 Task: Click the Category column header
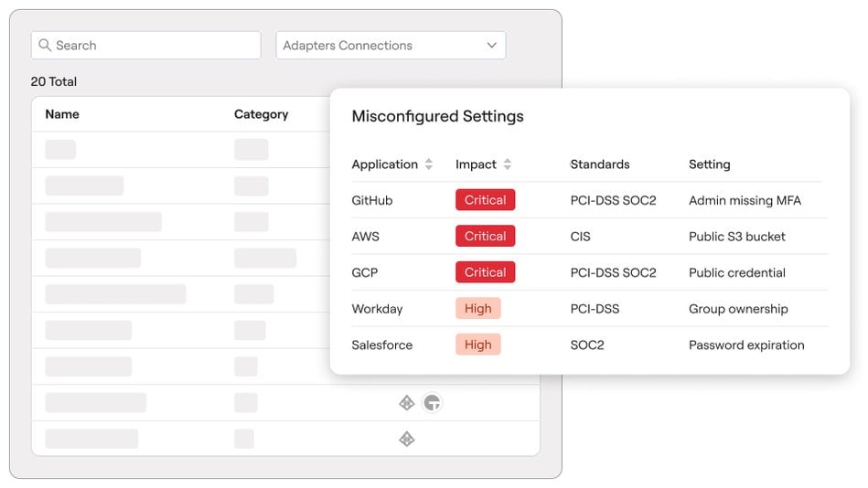[x=261, y=114]
